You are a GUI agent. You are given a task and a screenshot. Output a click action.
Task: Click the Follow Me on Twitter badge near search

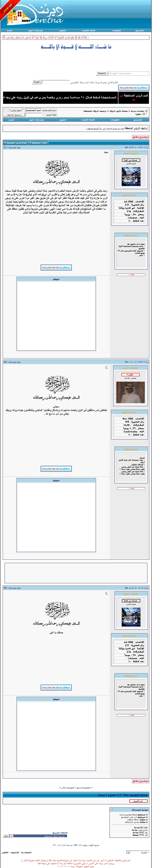pos(133,88)
